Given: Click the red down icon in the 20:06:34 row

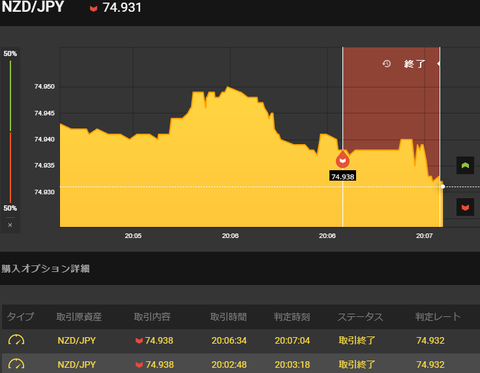Looking at the screenshot, I should coord(139,341).
